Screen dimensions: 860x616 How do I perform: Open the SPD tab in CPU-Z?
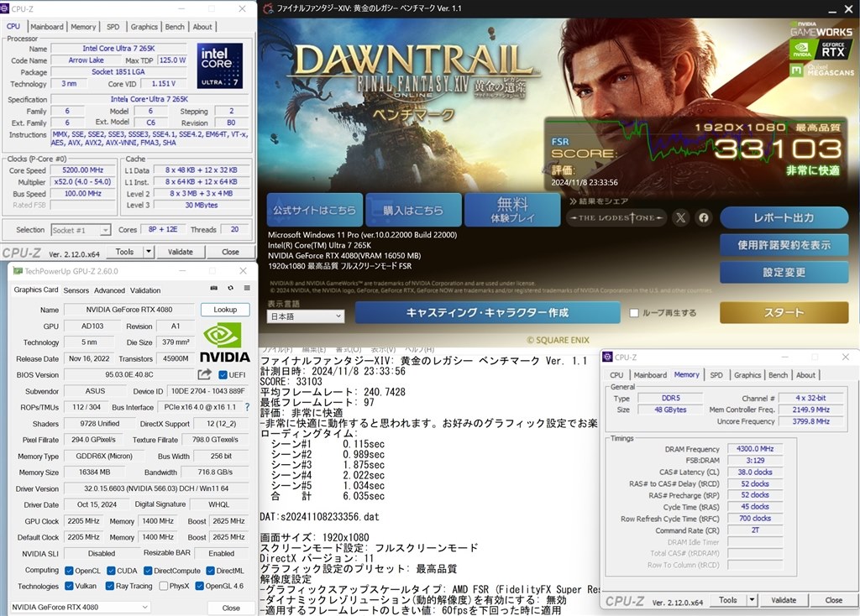click(x=113, y=26)
